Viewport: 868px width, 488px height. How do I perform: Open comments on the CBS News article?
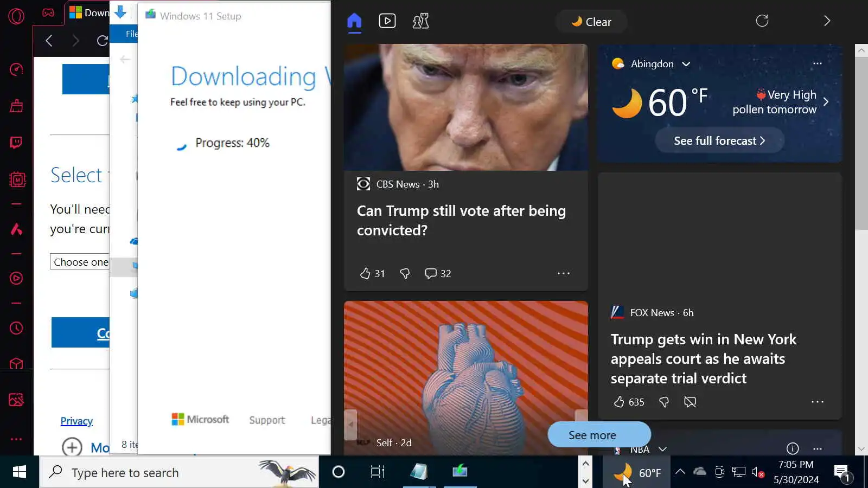click(x=438, y=273)
